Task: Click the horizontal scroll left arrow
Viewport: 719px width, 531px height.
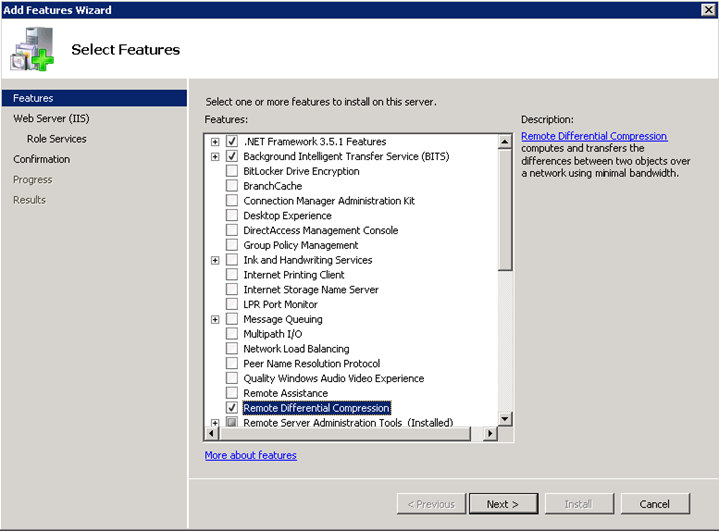Action: pos(211,433)
